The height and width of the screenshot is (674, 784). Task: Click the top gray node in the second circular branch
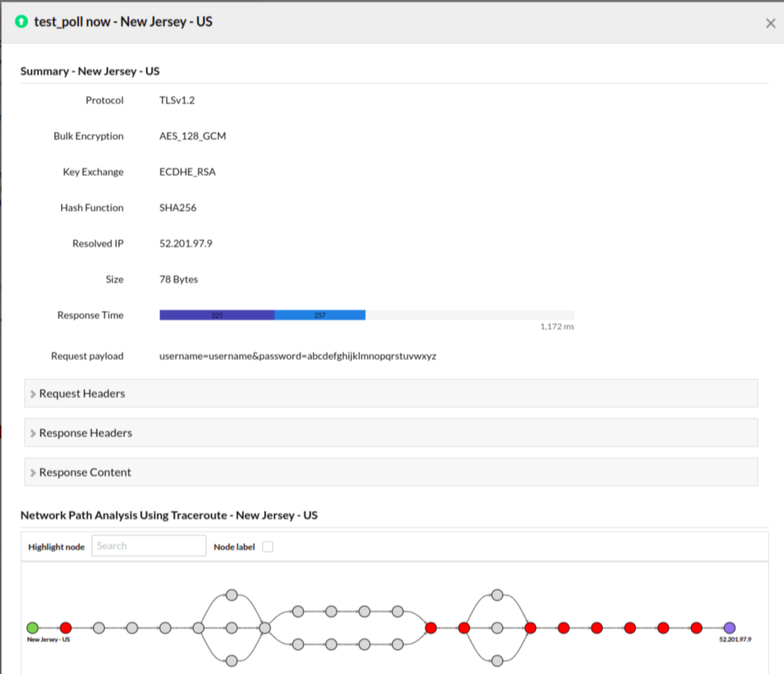pyautogui.click(x=497, y=594)
